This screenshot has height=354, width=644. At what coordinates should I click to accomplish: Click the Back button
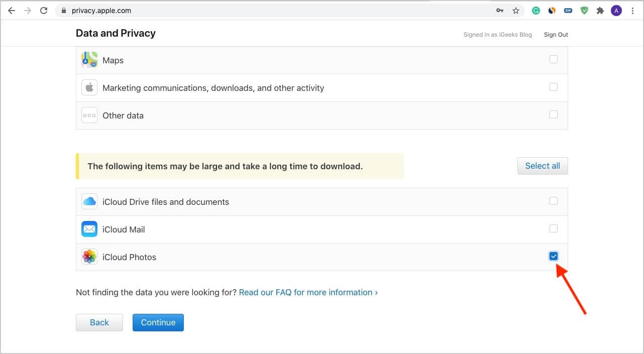(99, 322)
